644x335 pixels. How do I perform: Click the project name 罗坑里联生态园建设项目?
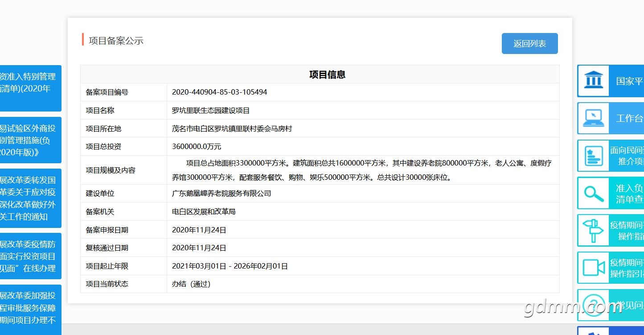211,111
